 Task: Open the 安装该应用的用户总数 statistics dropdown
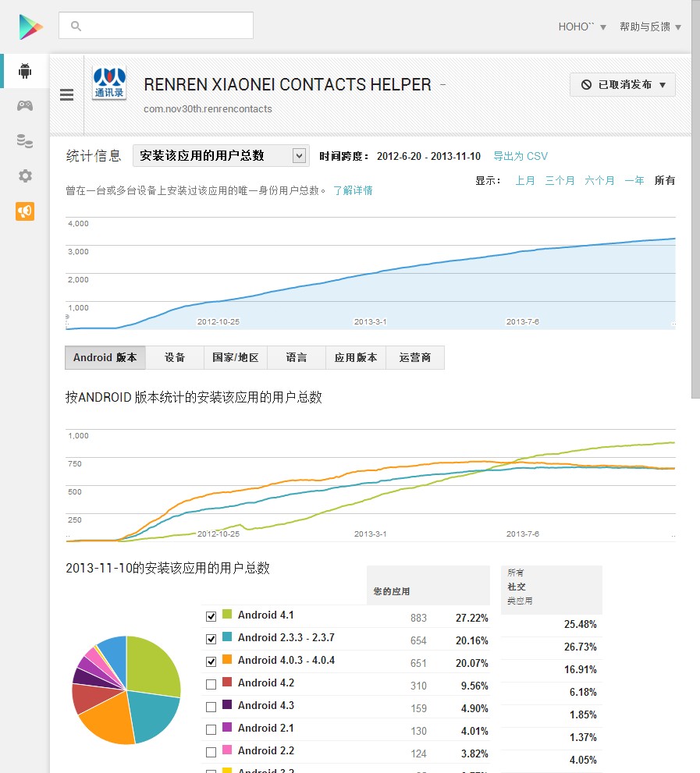pyautogui.click(x=221, y=156)
